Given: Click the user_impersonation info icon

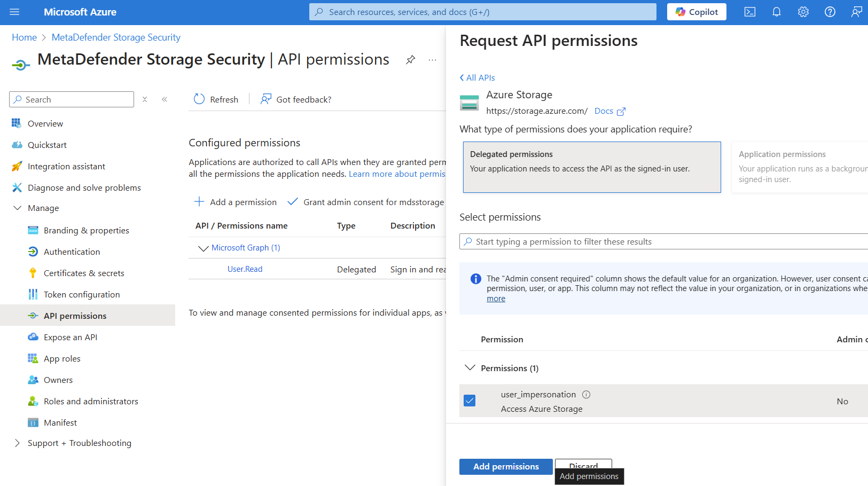Looking at the screenshot, I should [x=586, y=395].
